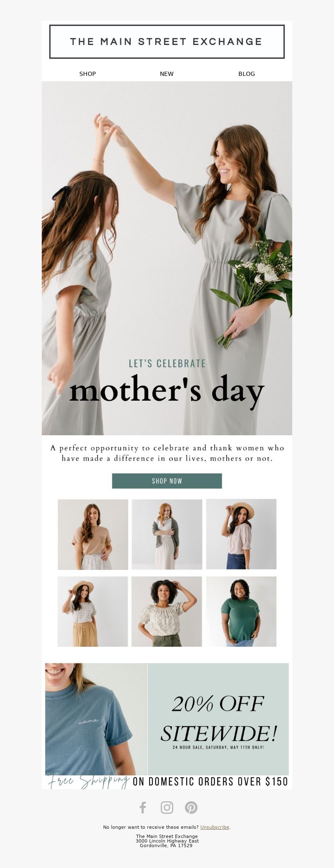334x868 pixels.
Task: Select the tan pocket tee product photo
Action: [93, 534]
